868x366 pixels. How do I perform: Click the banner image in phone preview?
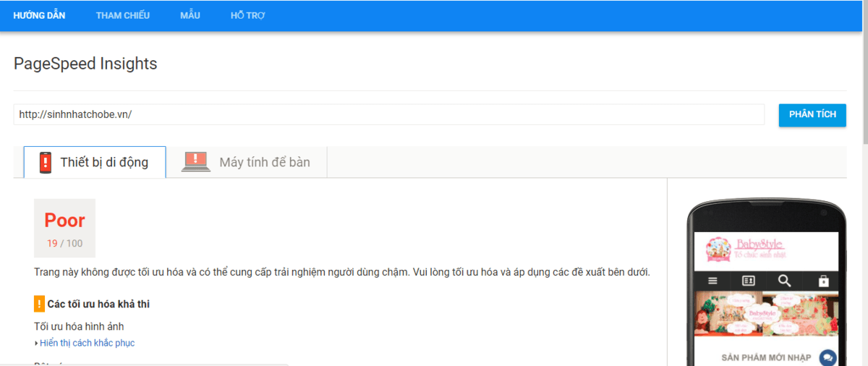pos(767,314)
